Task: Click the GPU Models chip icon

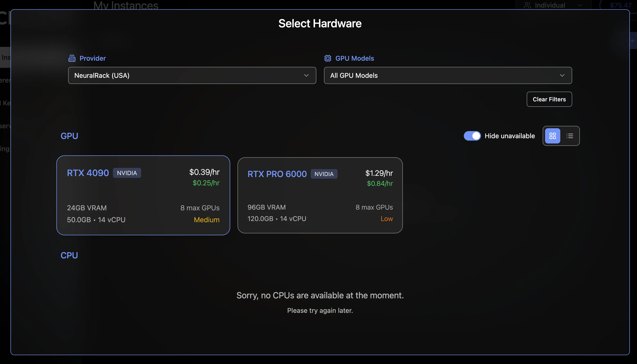Action: 327,58
